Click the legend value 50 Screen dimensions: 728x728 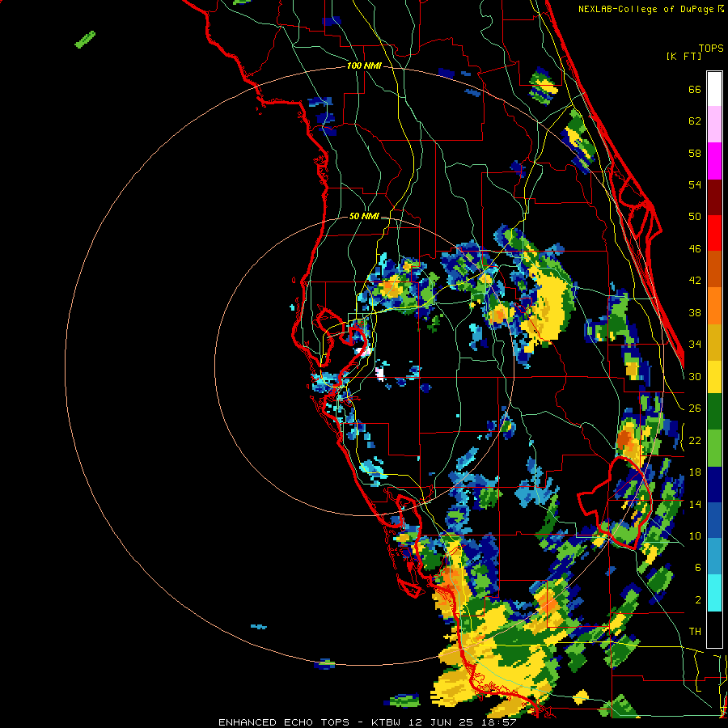pos(695,217)
